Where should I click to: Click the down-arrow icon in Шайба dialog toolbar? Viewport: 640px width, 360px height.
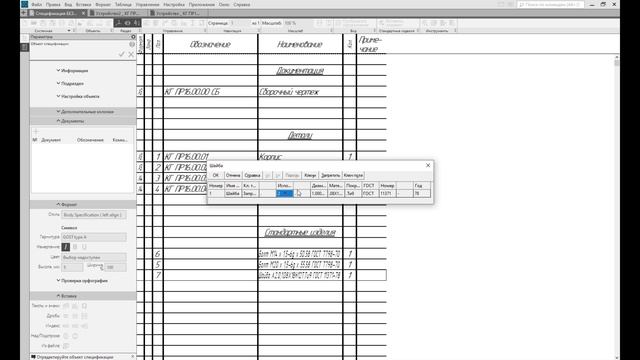click(278, 175)
